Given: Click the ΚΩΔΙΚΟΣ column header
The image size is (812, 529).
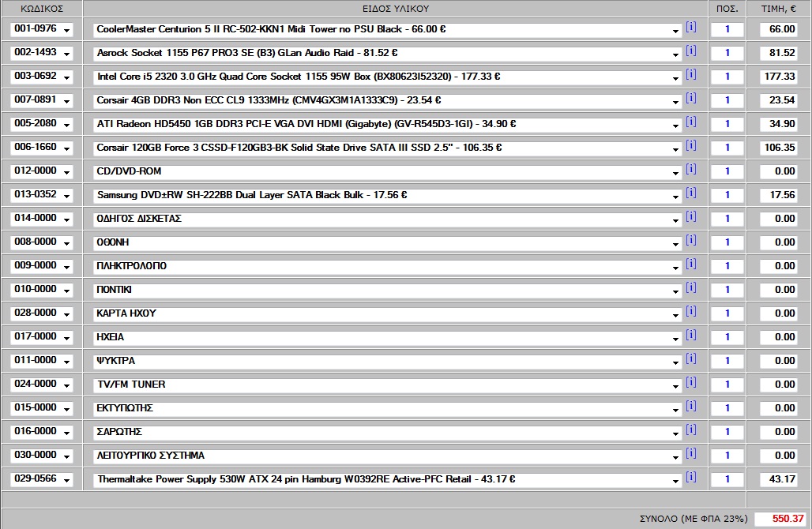Looking at the screenshot, I should (42, 9).
